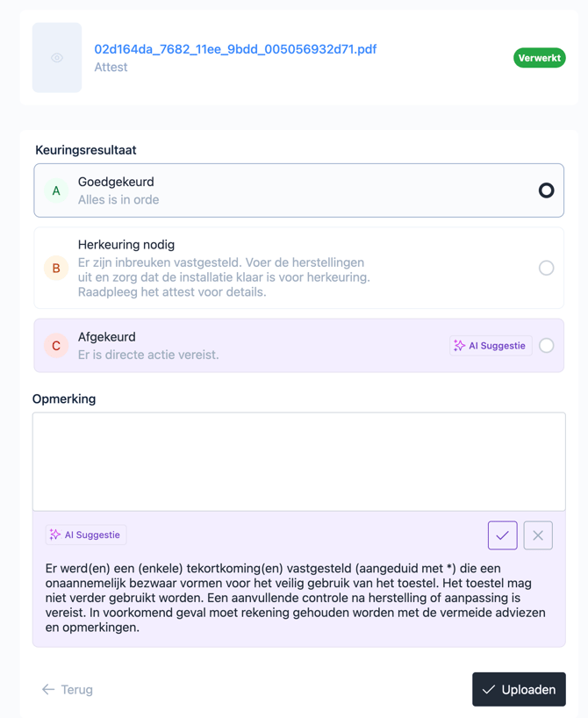Click the orange letter B badge
Image resolution: width=588 pixels, height=718 pixels.
56,269
